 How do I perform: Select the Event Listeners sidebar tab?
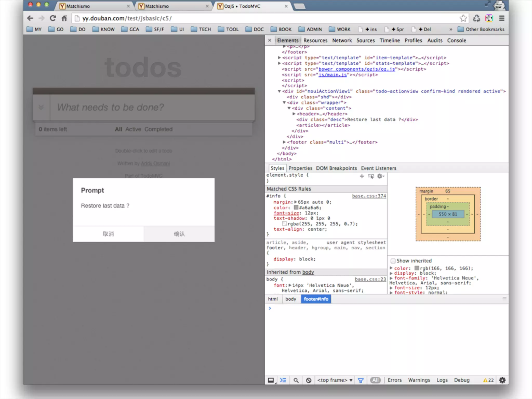(378, 168)
